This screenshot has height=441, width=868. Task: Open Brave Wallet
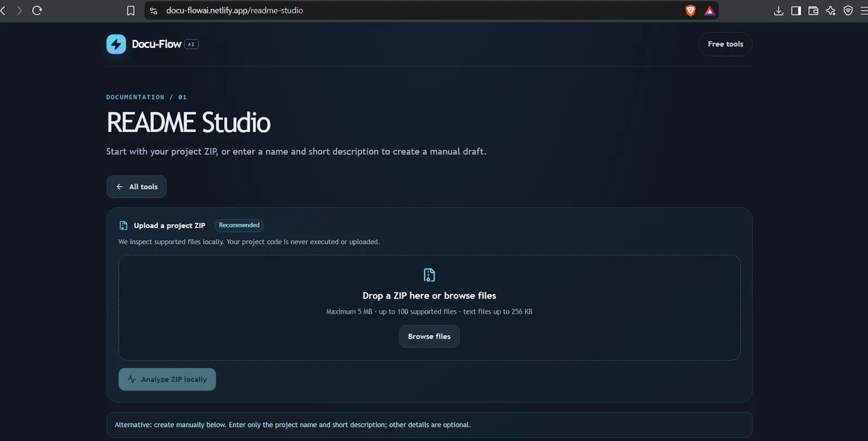pyautogui.click(x=813, y=10)
